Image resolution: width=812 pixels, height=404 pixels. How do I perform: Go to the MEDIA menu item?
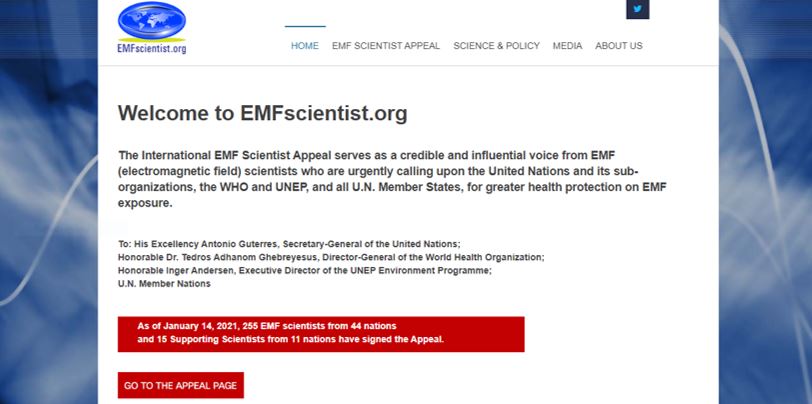click(x=567, y=46)
